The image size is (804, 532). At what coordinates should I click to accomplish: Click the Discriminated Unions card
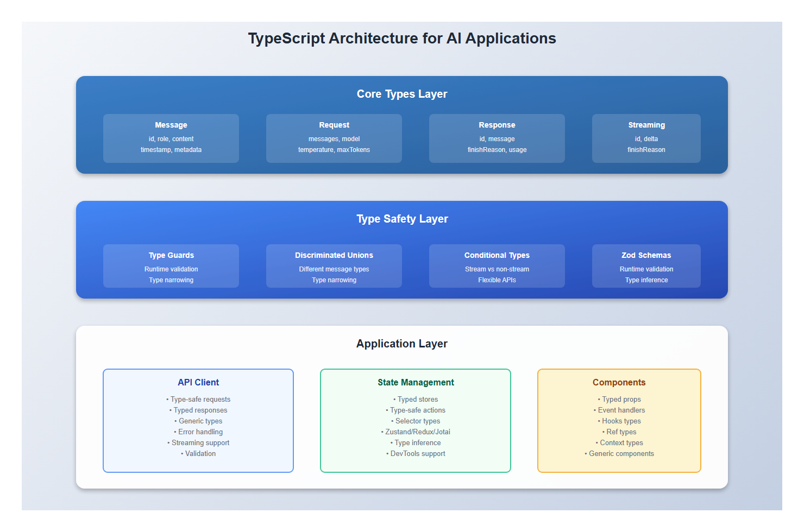tap(334, 266)
